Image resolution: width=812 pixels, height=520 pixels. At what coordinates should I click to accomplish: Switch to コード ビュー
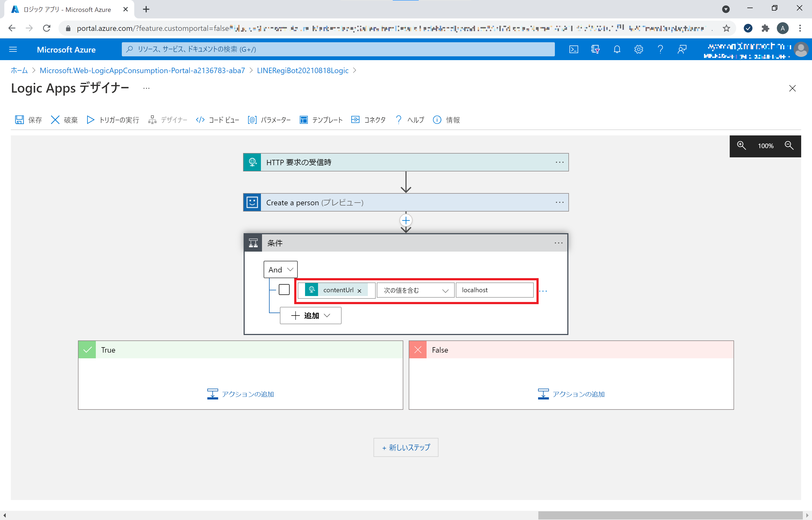[x=217, y=119]
